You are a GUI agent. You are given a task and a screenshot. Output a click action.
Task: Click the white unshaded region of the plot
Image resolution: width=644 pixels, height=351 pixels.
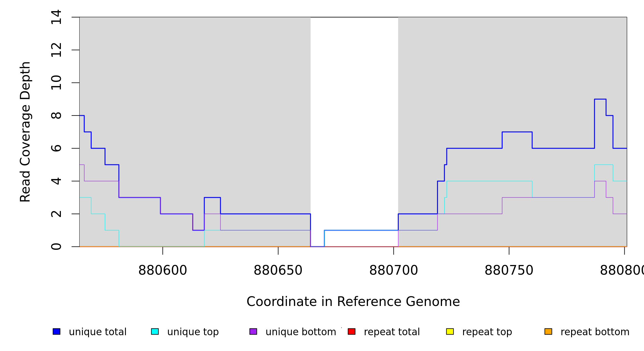point(354,117)
